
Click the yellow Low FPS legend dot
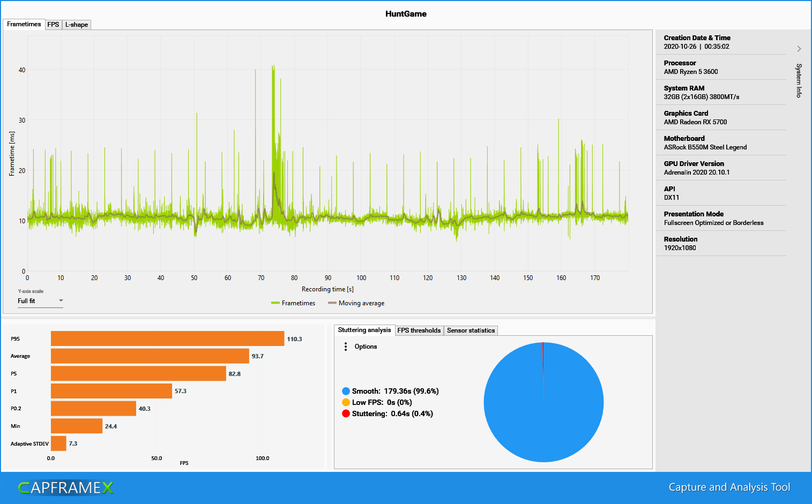pos(346,402)
